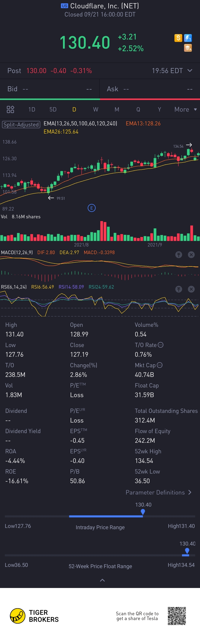Select the yearly Y chart tab
The height and width of the screenshot is (644, 200).
coord(159,109)
